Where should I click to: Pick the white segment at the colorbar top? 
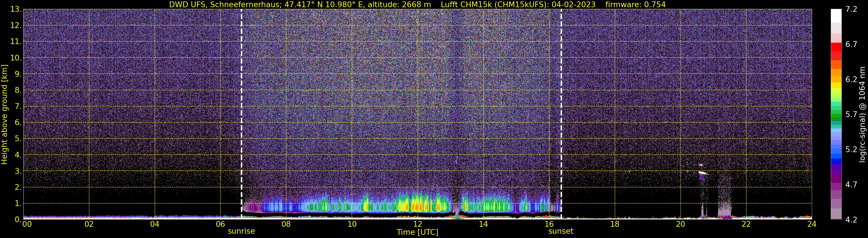(836, 16)
